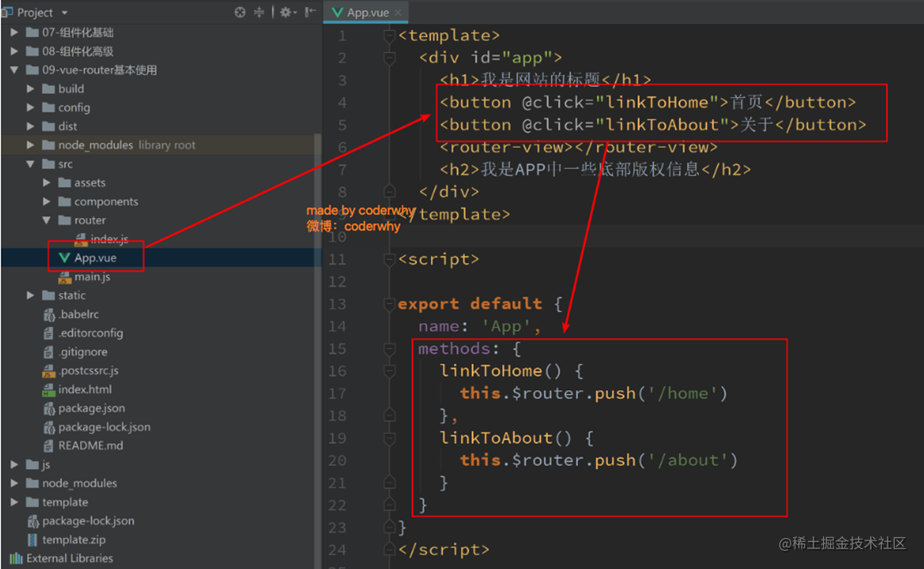Open External Libraries node
The width and height of the screenshot is (924, 569).
[69, 559]
